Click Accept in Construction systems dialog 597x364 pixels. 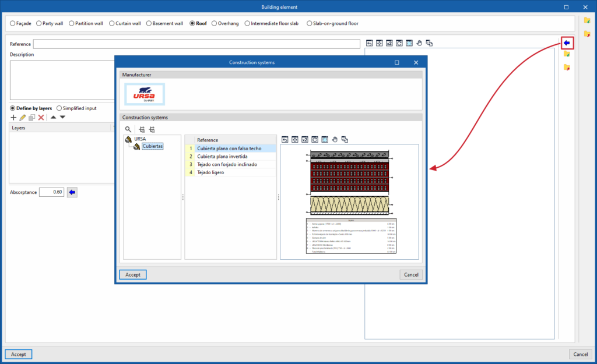click(x=133, y=275)
